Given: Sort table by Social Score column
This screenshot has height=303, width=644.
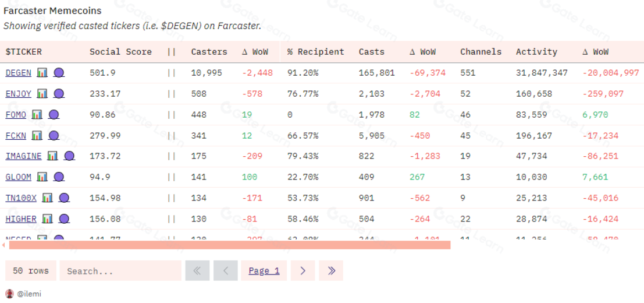Looking at the screenshot, I should tap(120, 52).
